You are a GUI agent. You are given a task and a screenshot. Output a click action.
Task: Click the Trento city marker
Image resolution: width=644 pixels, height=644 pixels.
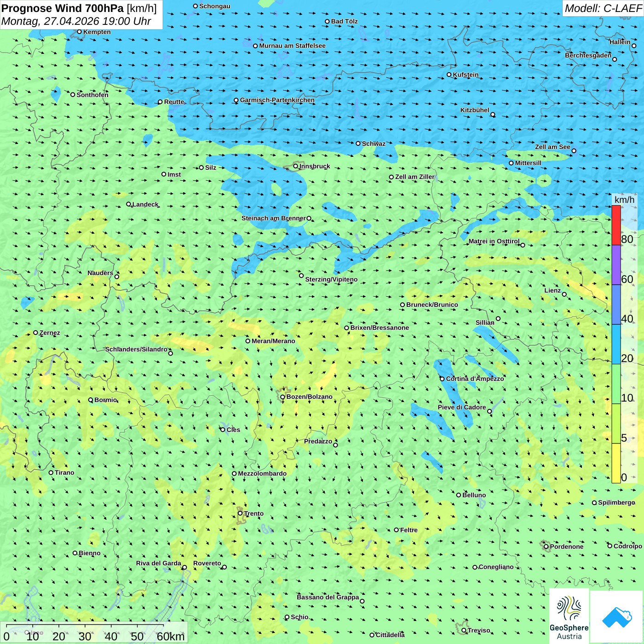(x=240, y=513)
